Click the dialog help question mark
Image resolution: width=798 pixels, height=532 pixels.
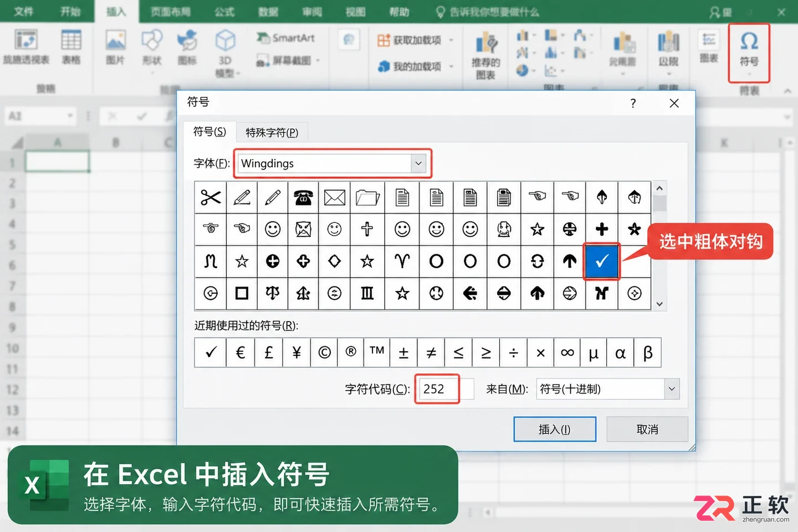click(633, 103)
